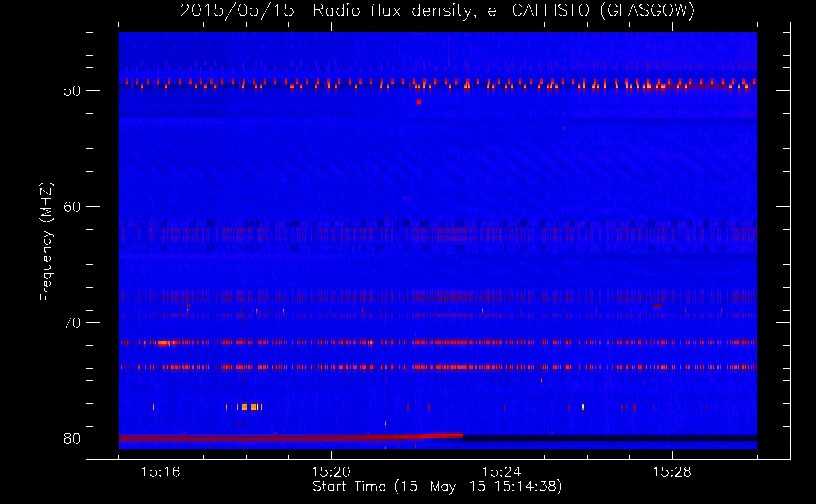This screenshot has width=816, height=504.
Task: Select the 15:16 time tick label
Action: (x=161, y=472)
